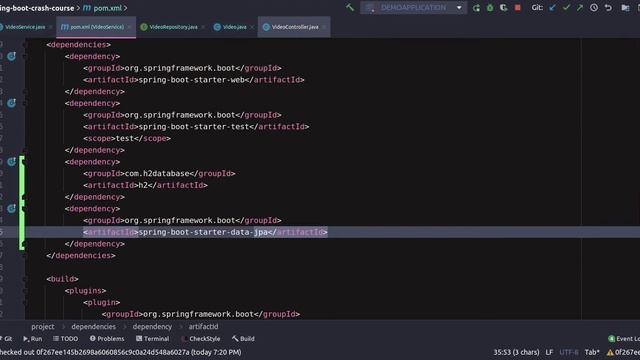The width and height of the screenshot is (640, 360).
Task: Click the spring-boot-starter-web artifactId text
Action: tap(191, 80)
